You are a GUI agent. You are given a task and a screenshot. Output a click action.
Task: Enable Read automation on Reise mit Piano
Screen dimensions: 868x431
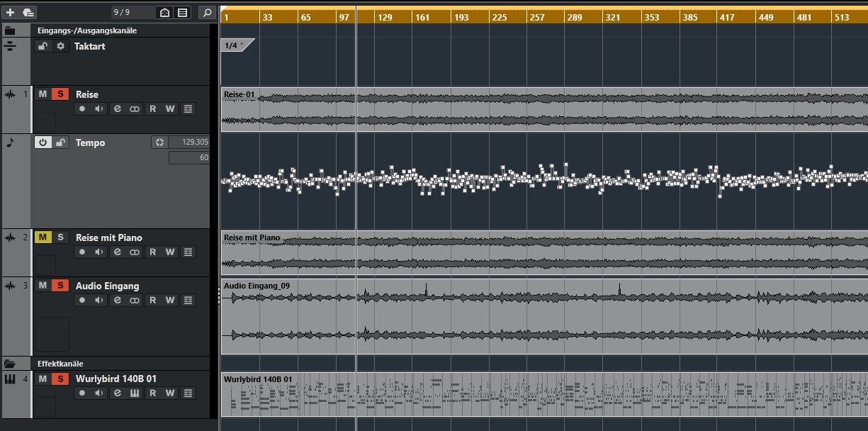[152, 252]
